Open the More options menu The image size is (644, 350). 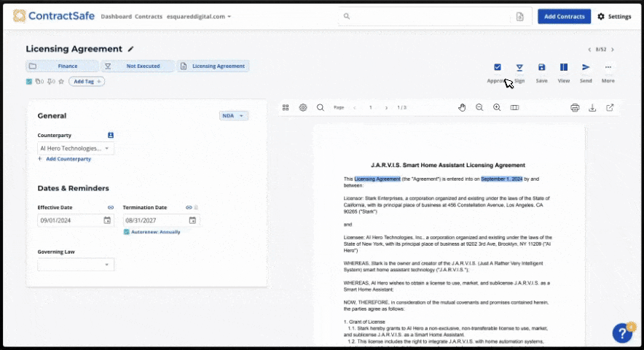pyautogui.click(x=608, y=67)
